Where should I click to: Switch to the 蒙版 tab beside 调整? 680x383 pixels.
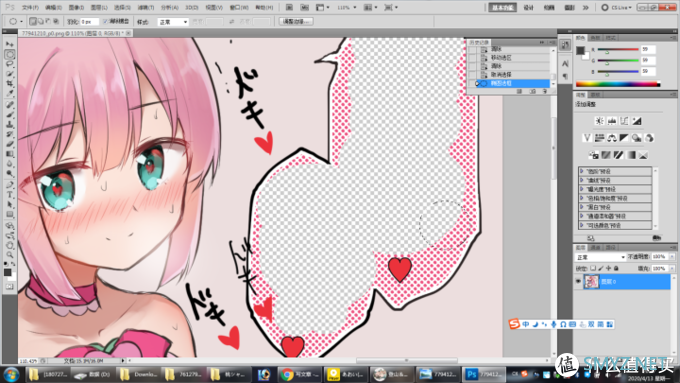tap(596, 95)
